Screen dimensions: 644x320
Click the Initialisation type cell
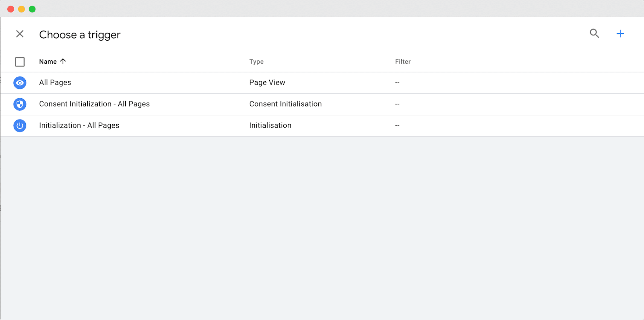click(x=270, y=125)
